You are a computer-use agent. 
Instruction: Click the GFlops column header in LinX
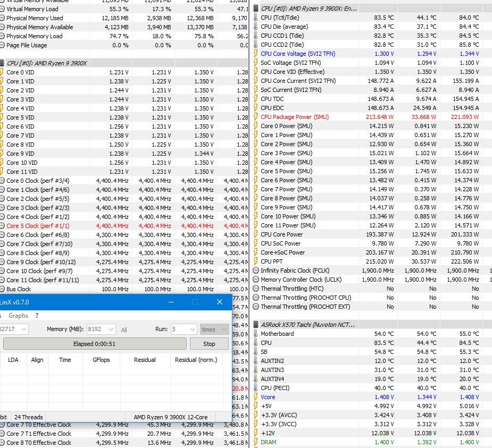(x=102, y=360)
